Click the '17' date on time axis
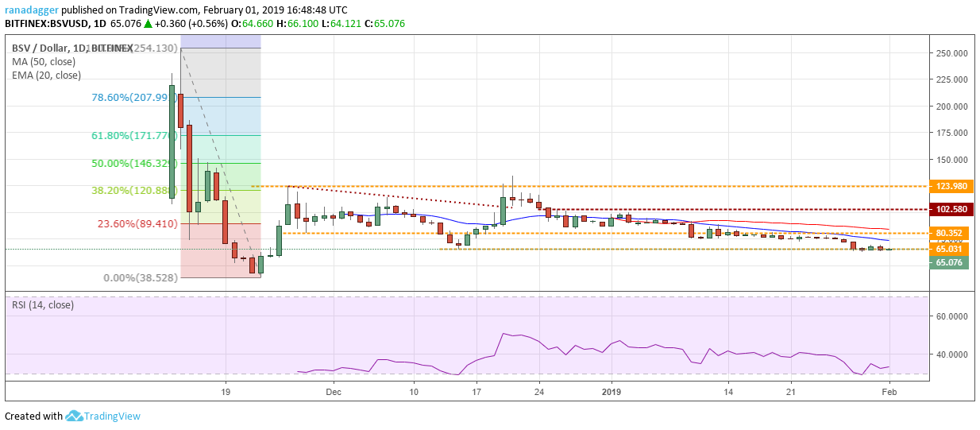Screen dimensions: 980x430 pos(476,392)
